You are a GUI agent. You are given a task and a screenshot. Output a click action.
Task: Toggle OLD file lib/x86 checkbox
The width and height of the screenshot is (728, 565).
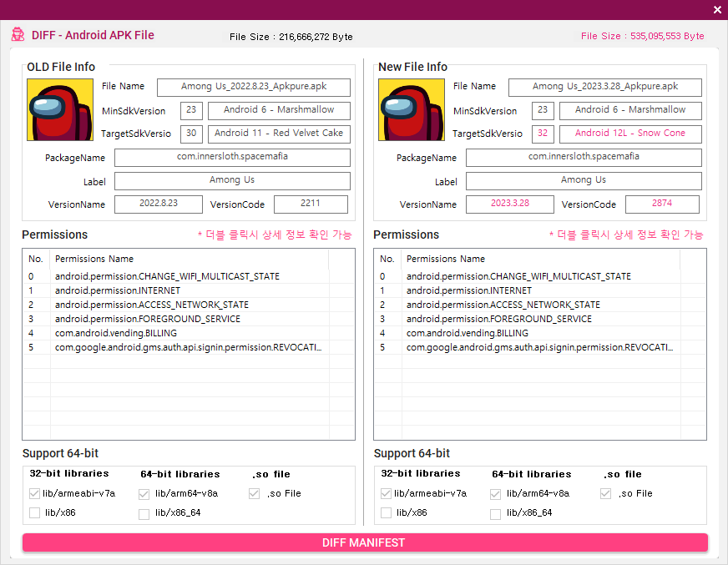pos(34,512)
